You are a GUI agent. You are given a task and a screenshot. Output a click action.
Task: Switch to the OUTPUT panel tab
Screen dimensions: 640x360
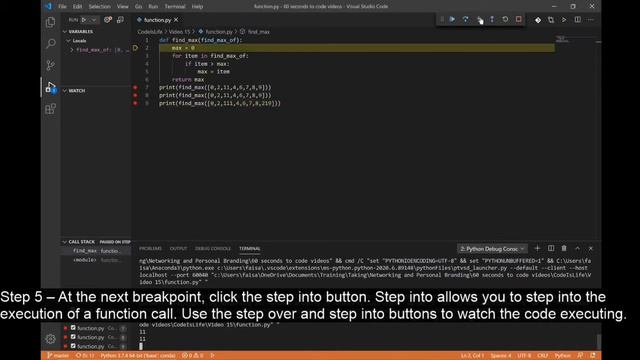pos(178,249)
